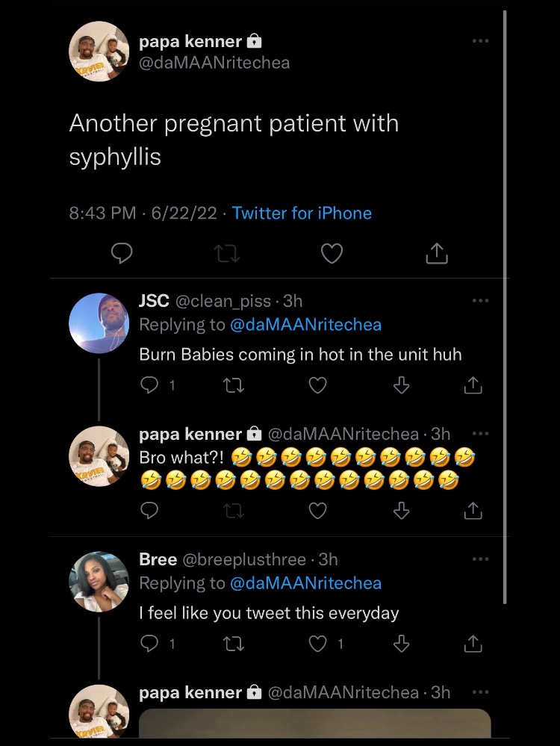Downvote JSC's reply
Image resolution: width=560 pixels, height=746 pixels.
pos(402,385)
